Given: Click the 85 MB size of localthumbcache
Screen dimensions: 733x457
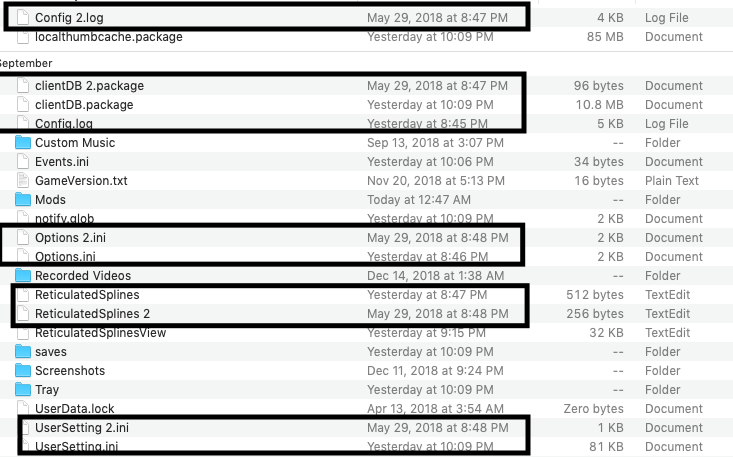Looking at the screenshot, I should point(605,37).
